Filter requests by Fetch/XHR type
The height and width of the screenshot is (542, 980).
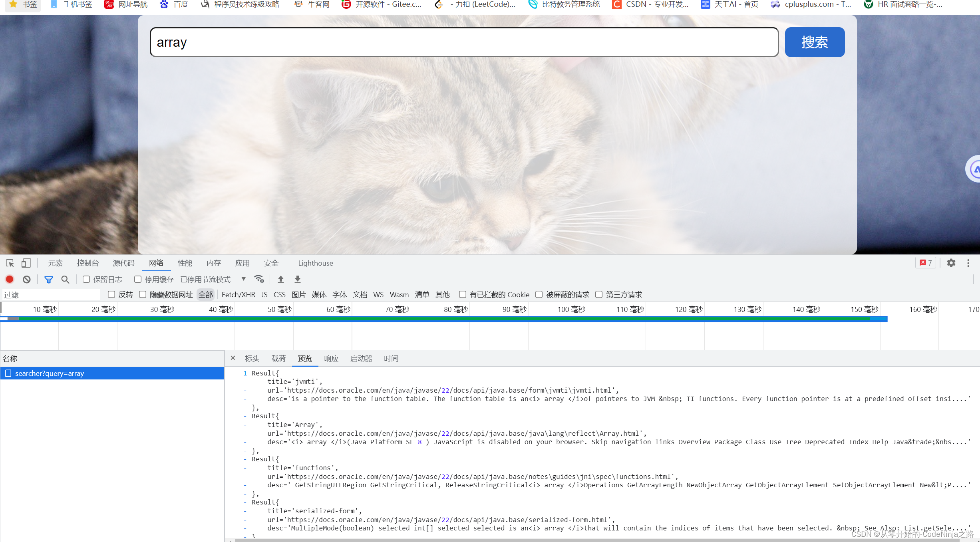click(x=238, y=294)
